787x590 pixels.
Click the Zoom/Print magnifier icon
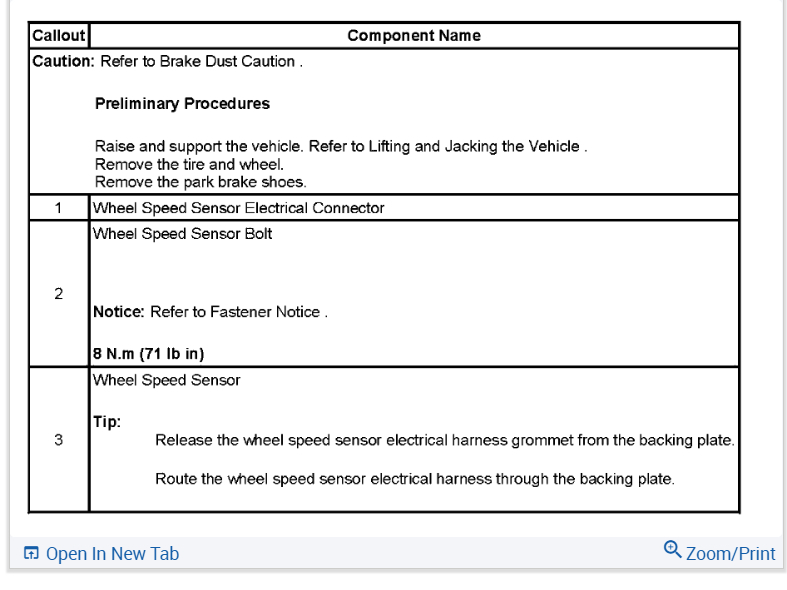click(672, 549)
